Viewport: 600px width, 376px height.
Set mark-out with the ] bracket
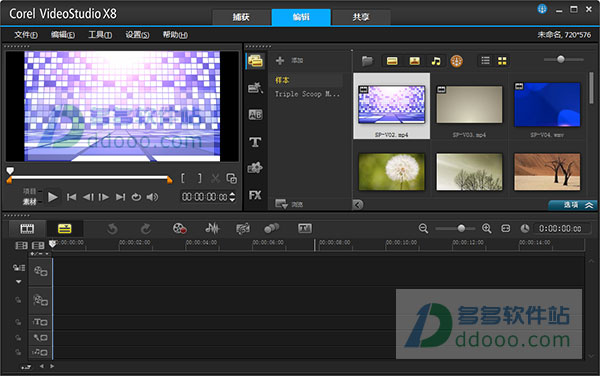199,178
